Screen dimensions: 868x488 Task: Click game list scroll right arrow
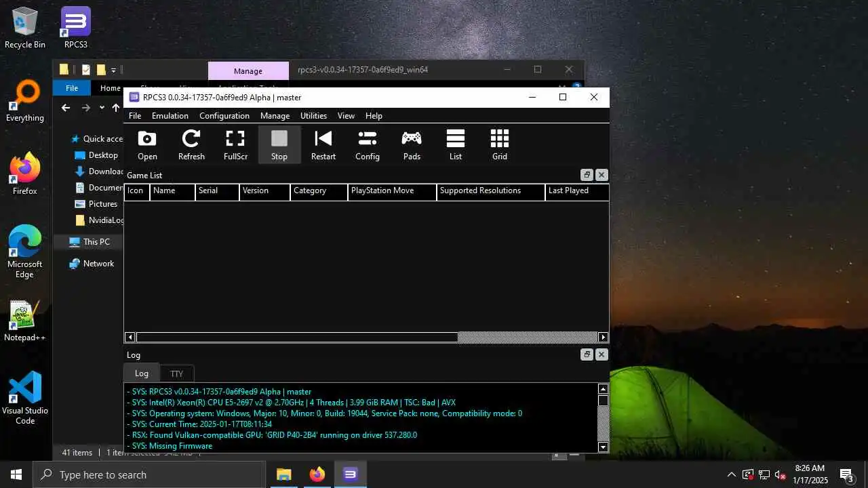603,337
